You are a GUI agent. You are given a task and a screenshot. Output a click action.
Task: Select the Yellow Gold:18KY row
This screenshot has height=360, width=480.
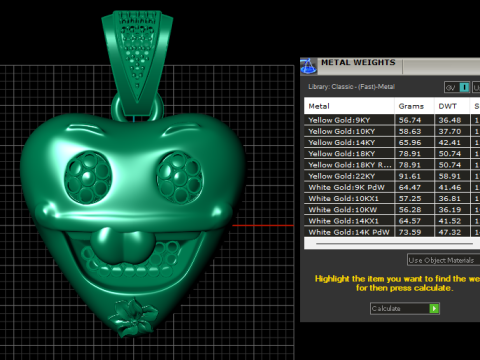(392, 154)
